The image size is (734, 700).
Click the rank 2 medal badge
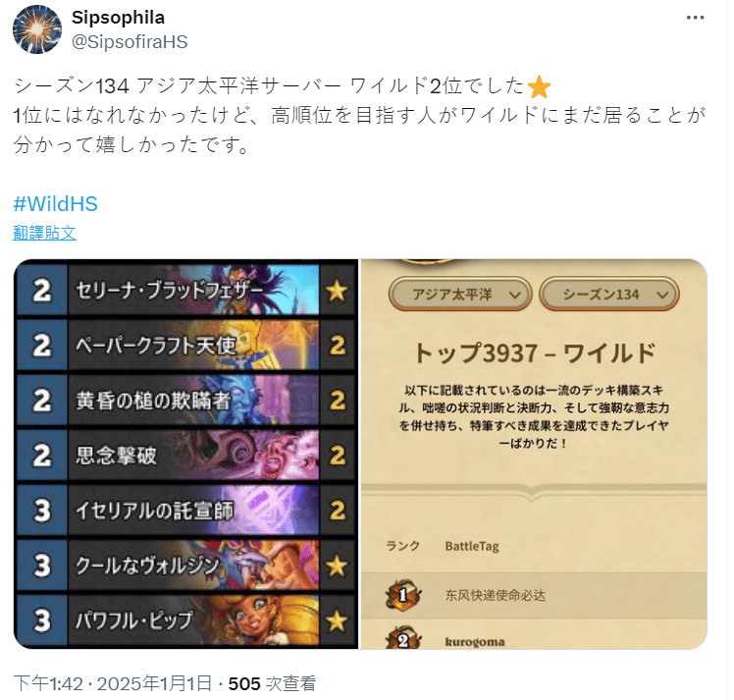403,638
